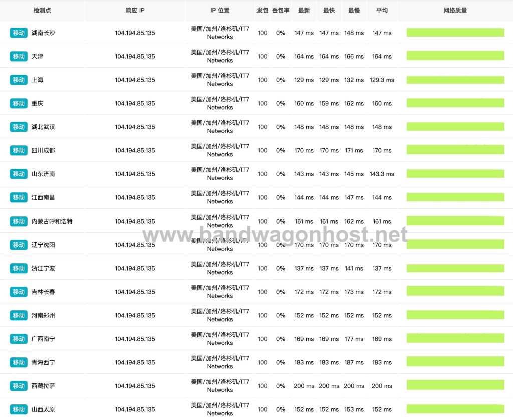513x420 pixels.
Task: Select the 移动 tag next to 四川成都
Action: click(x=19, y=150)
